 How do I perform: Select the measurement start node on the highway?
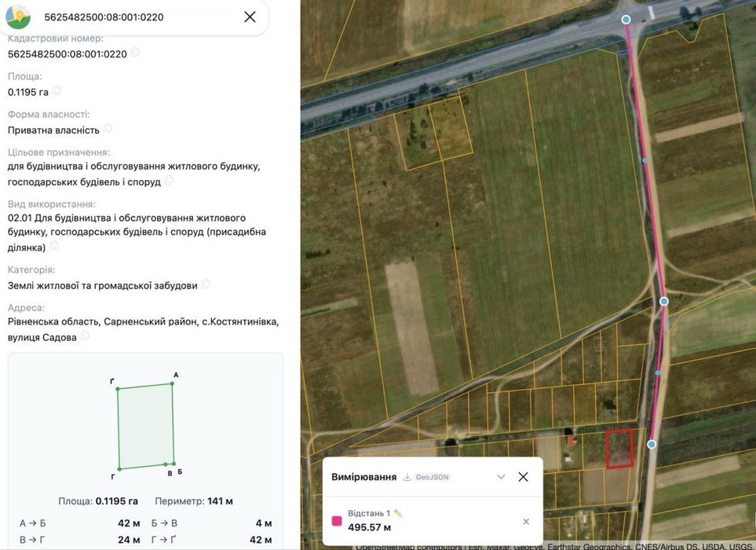click(x=626, y=20)
